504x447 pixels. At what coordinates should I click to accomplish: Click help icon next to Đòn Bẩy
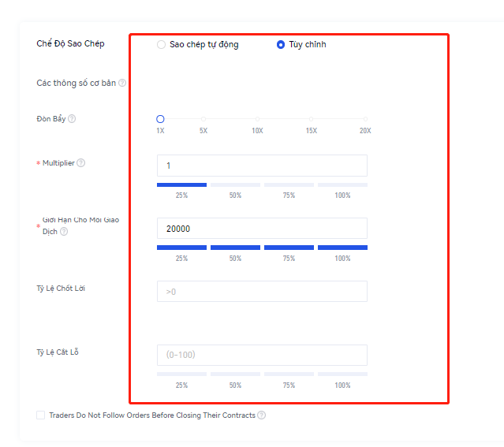point(72,119)
